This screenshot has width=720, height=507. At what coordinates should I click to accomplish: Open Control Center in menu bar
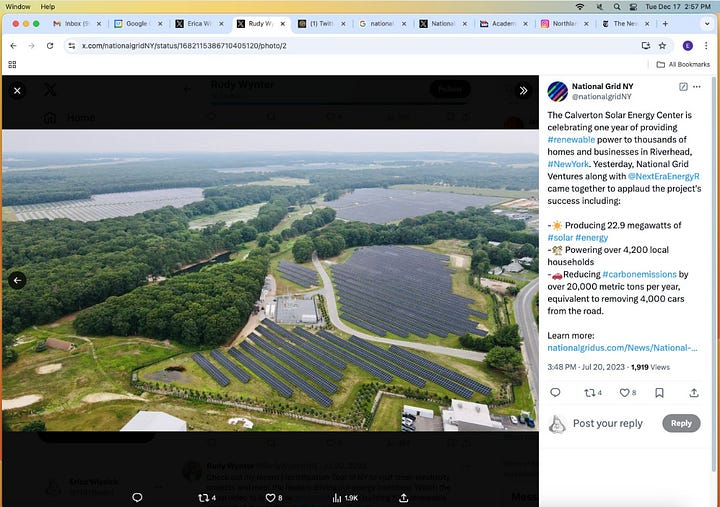point(633,6)
